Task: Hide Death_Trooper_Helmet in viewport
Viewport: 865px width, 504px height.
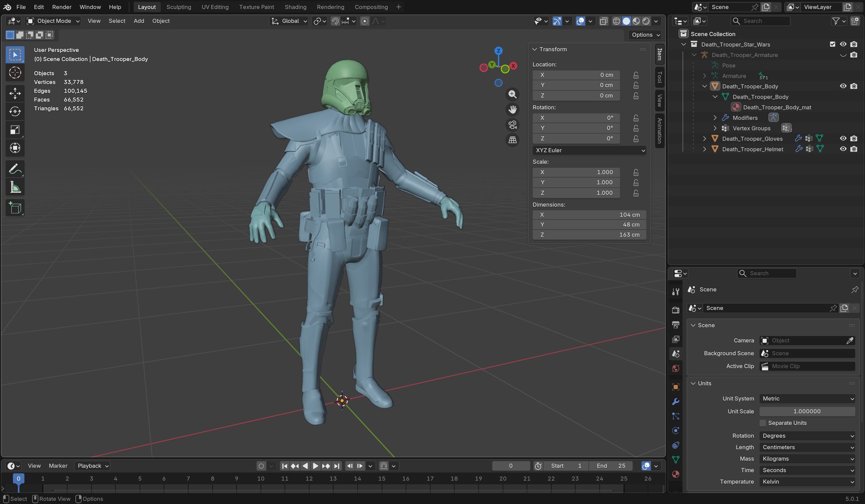Action: [x=843, y=149]
